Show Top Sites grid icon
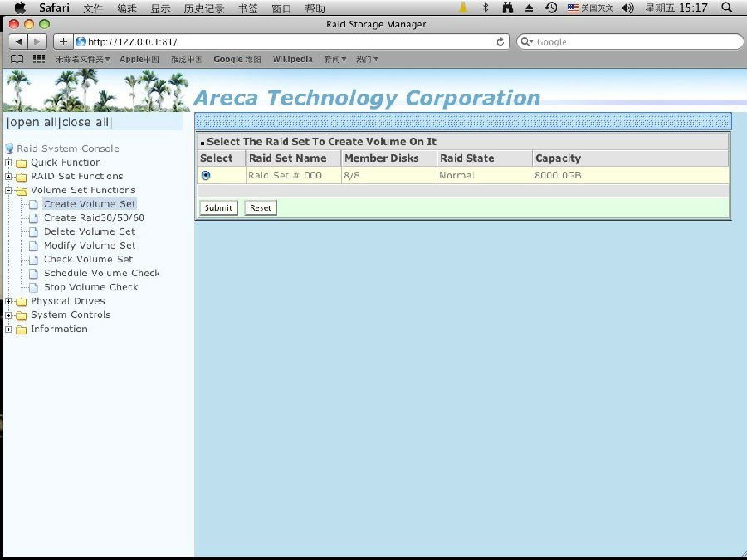Screen dimensions: 747x560 point(38,59)
